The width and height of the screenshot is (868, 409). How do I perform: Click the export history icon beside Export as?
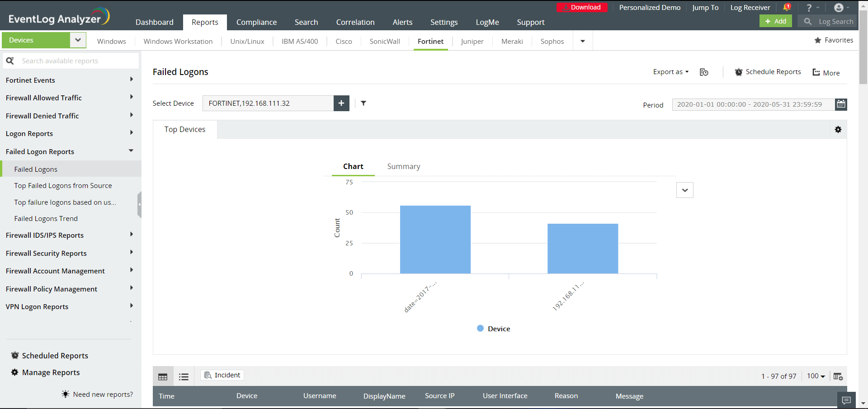tap(704, 72)
